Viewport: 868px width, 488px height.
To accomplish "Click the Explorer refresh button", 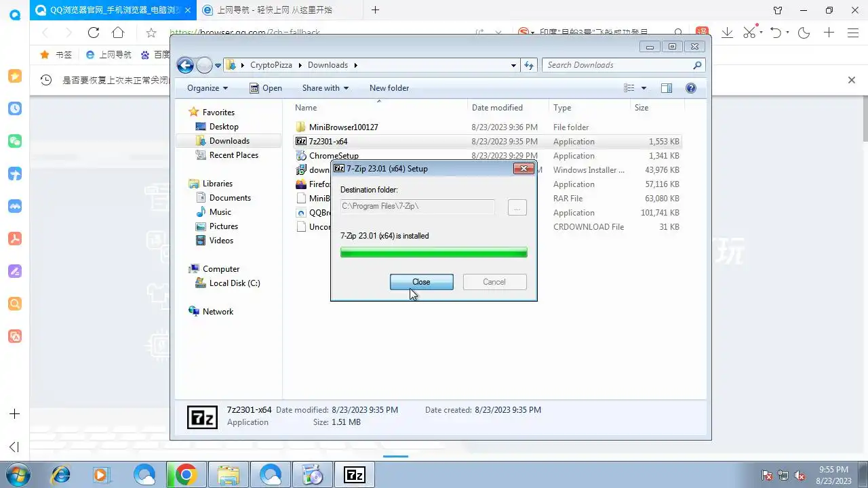I will tap(529, 65).
